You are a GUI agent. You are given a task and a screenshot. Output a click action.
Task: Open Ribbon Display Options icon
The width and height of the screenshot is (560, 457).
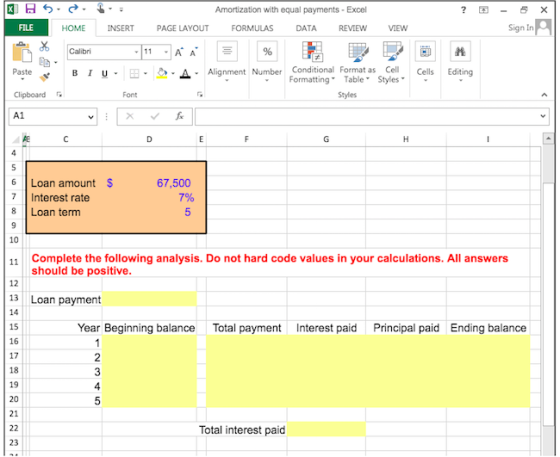click(x=484, y=10)
